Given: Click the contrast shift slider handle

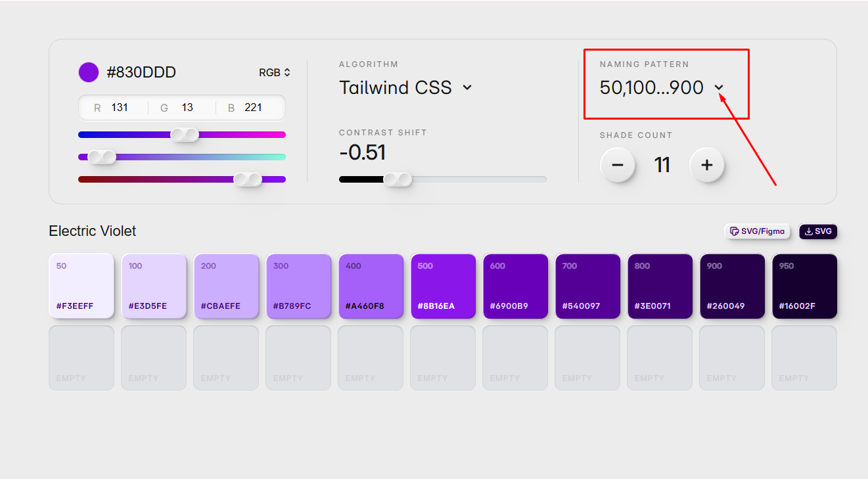Looking at the screenshot, I should pos(398,179).
